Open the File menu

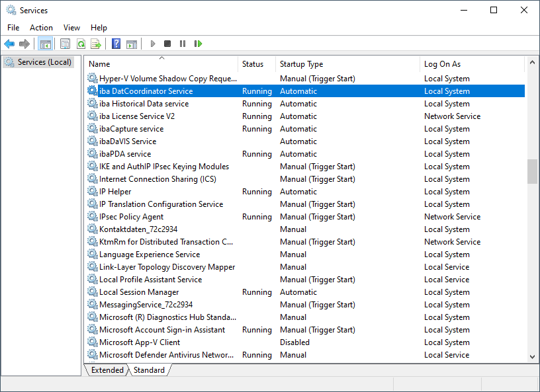click(13, 28)
